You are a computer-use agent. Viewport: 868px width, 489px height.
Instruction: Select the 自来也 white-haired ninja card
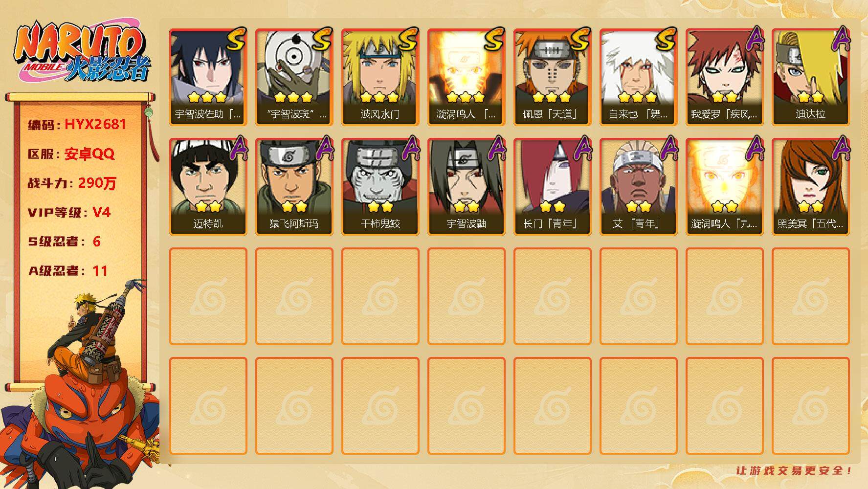(x=638, y=77)
